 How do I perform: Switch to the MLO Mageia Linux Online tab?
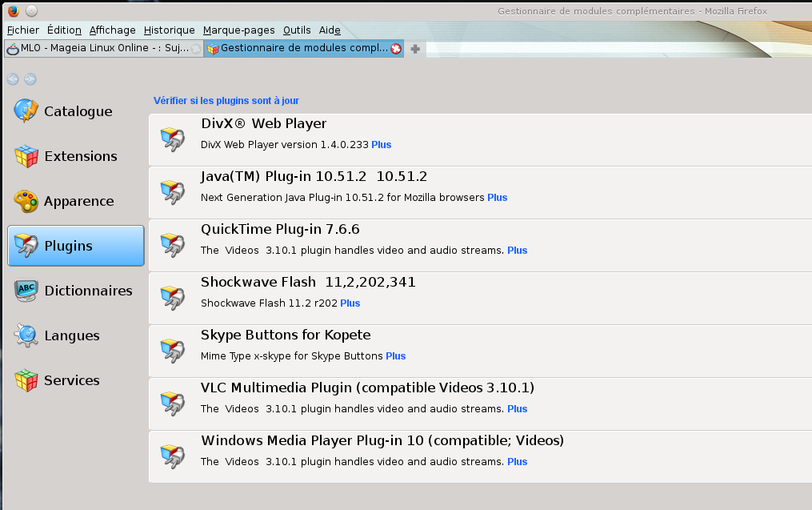(x=103, y=48)
